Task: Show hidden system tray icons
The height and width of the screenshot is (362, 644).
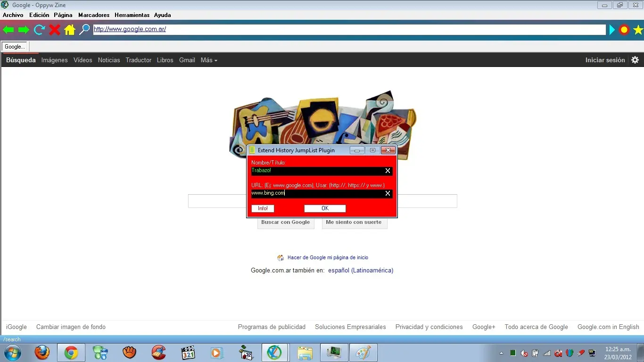Action: point(501,353)
